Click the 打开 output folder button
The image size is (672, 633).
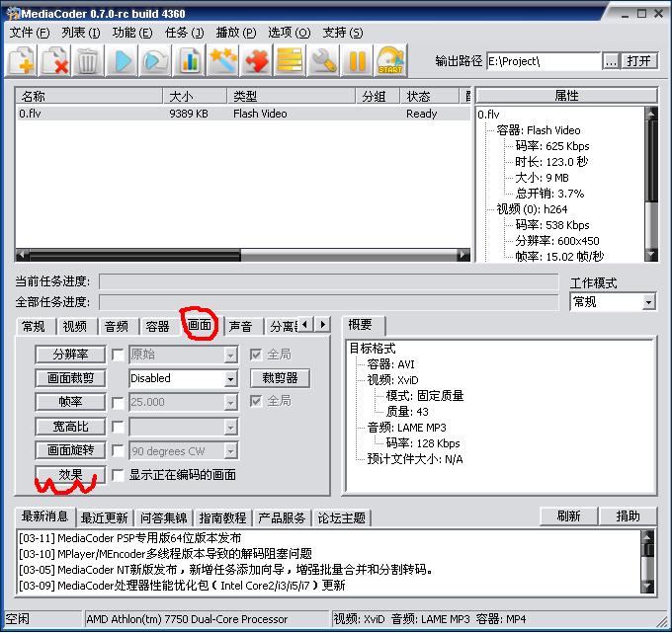click(x=638, y=61)
